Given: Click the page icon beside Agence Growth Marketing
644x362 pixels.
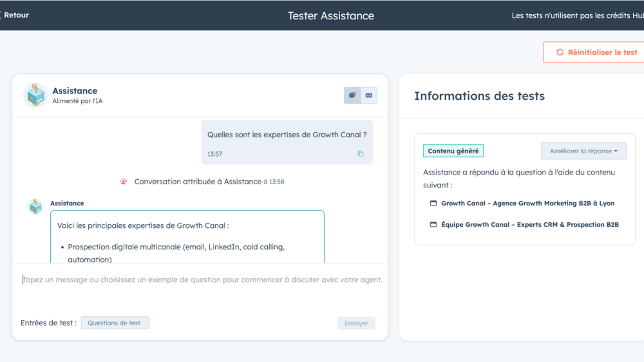Looking at the screenshot, I should pos(433,203).
